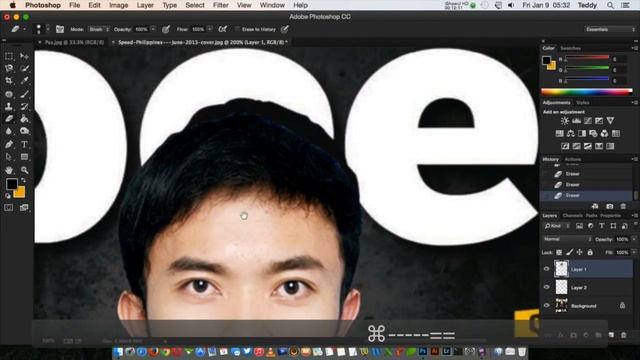Toggle lock position
This screenshot has height=360, width=640.
580,253
